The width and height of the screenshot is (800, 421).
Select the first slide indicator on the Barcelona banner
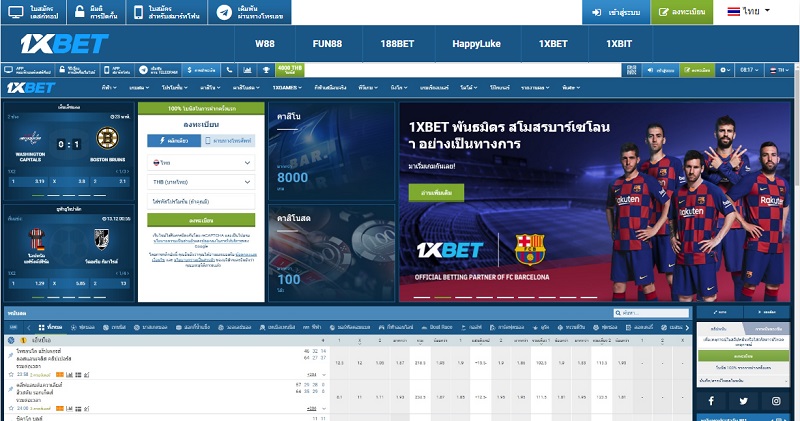pyautogui.click(x=421, y=297)
